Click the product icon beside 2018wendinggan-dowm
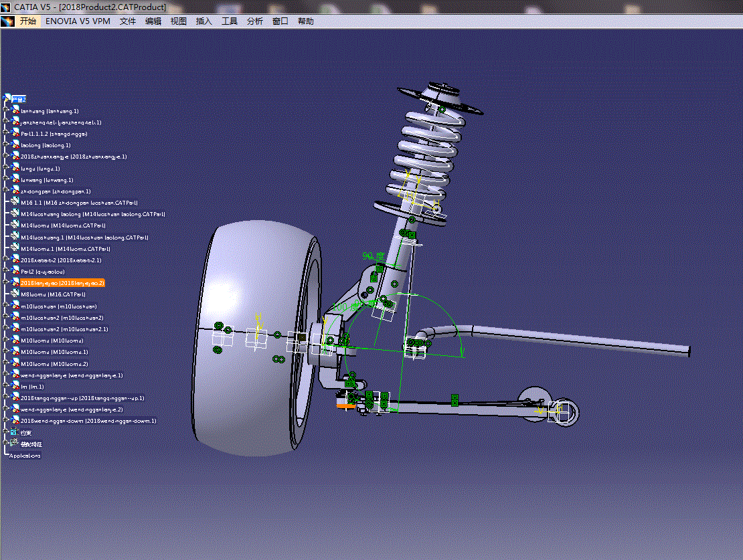Screen dimensions: 743x560 tap(15, 420)
